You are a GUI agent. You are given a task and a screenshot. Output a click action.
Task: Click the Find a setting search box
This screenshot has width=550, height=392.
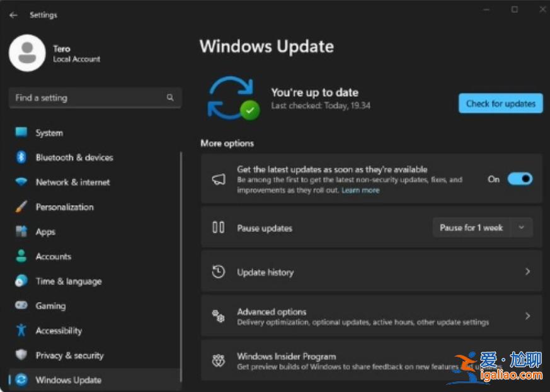(x=88, y=98)
